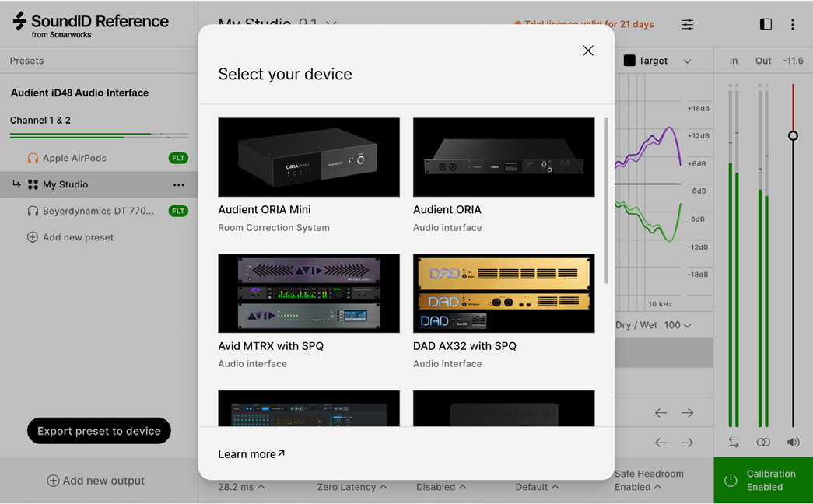The image size is (813, 504).
Task: Click the Apple AirPods headphone icon
Action: (33, 158)
